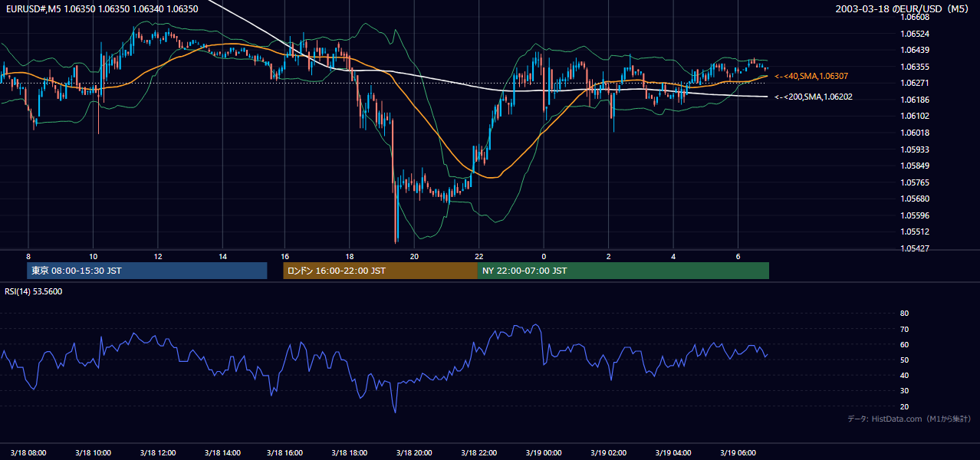Click hour tick 4 under the price chart

(x=673, y=256)
